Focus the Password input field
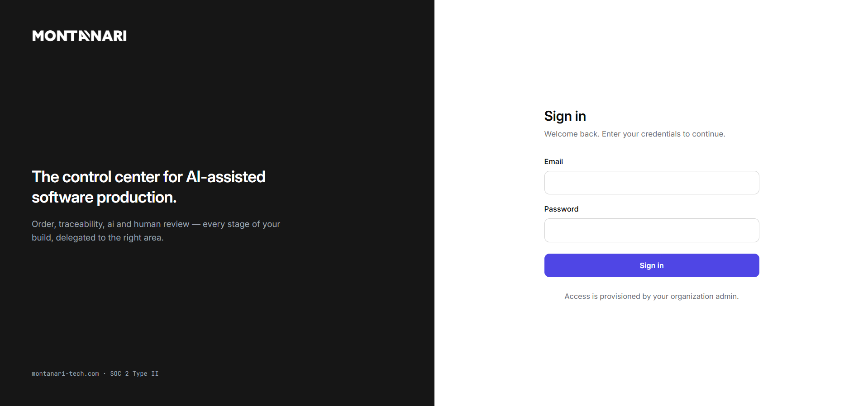868x406 pixels. (x=651, y=230)
